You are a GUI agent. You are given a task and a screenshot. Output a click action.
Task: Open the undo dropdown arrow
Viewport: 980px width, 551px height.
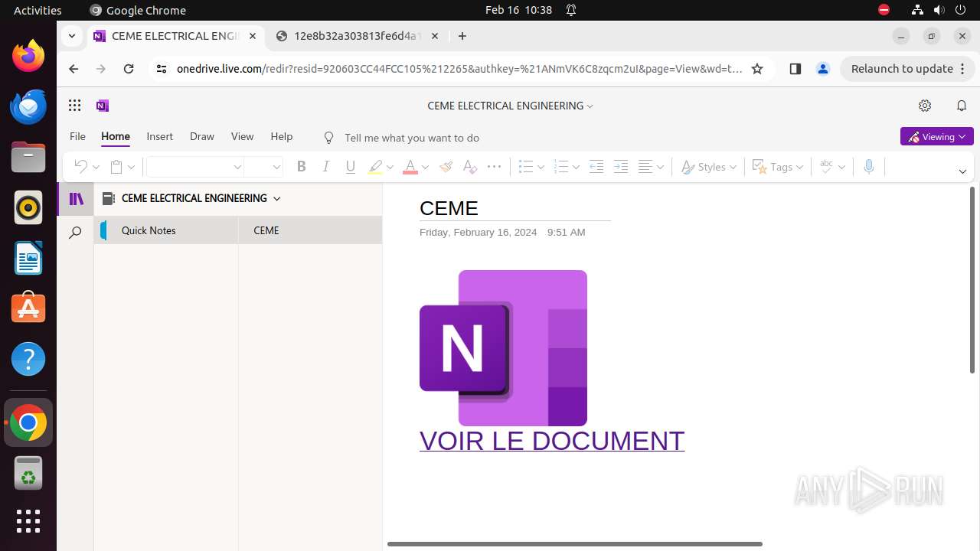[96, 167]
